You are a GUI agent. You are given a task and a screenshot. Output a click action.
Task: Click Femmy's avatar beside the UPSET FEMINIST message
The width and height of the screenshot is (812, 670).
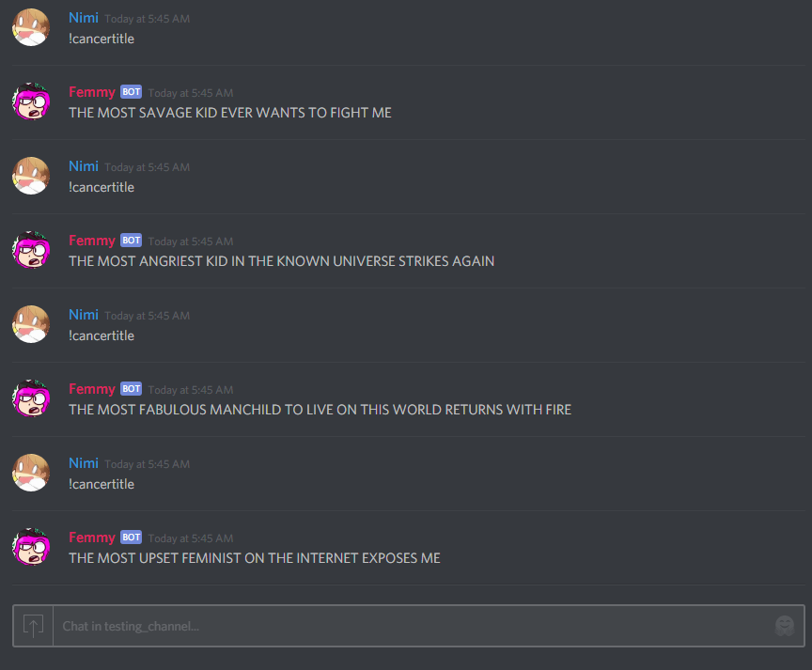tap(31, 547)
